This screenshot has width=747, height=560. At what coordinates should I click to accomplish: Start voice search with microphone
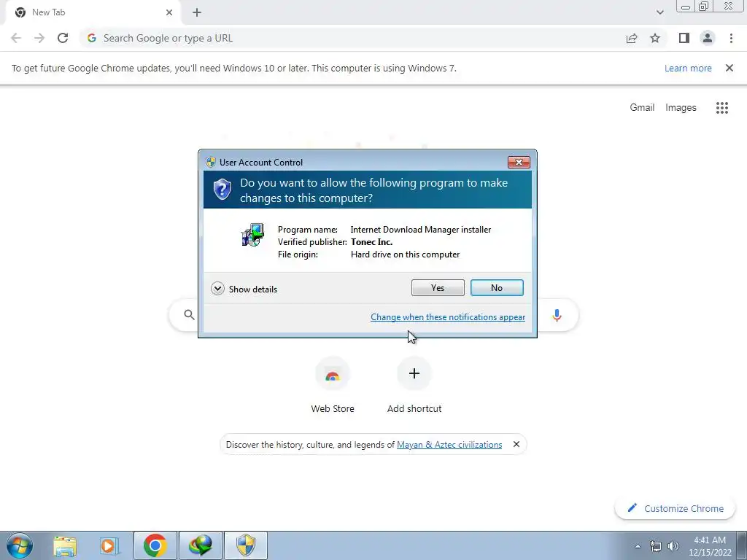pyautogui.click(x=557, y=315)
